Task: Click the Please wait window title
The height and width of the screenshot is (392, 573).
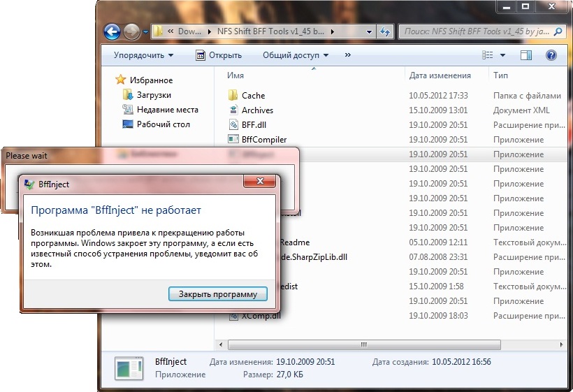Action: 27,155
